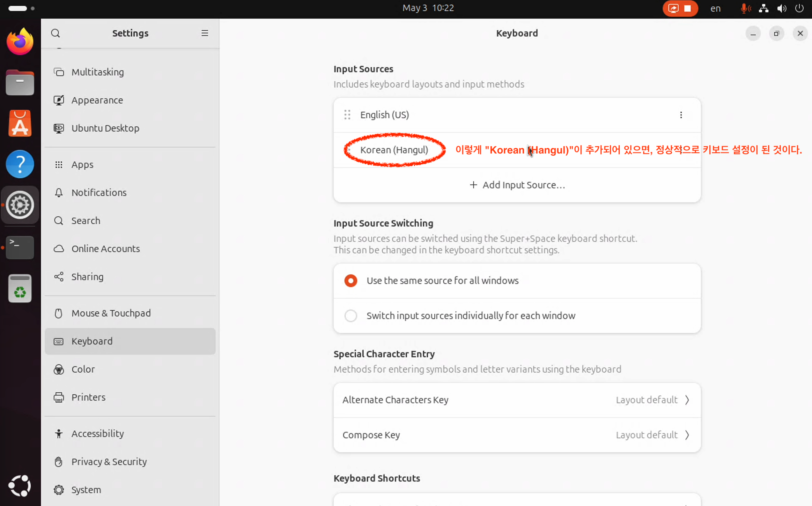The image size is (812, 506).
Task: Open the English (US) three-dot options menu
Action: coord(681,115)
